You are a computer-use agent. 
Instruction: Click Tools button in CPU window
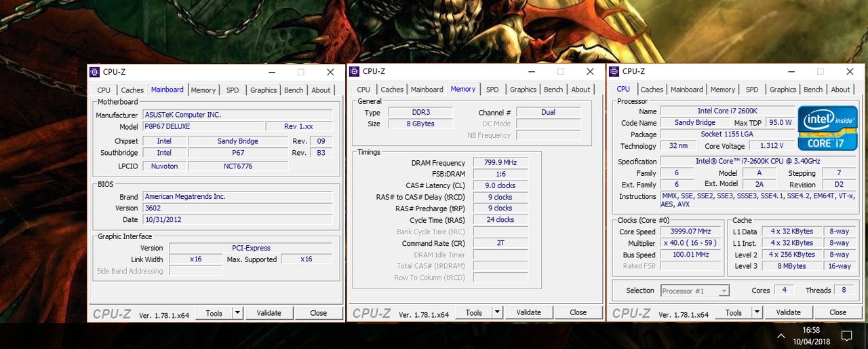[734, 313]
